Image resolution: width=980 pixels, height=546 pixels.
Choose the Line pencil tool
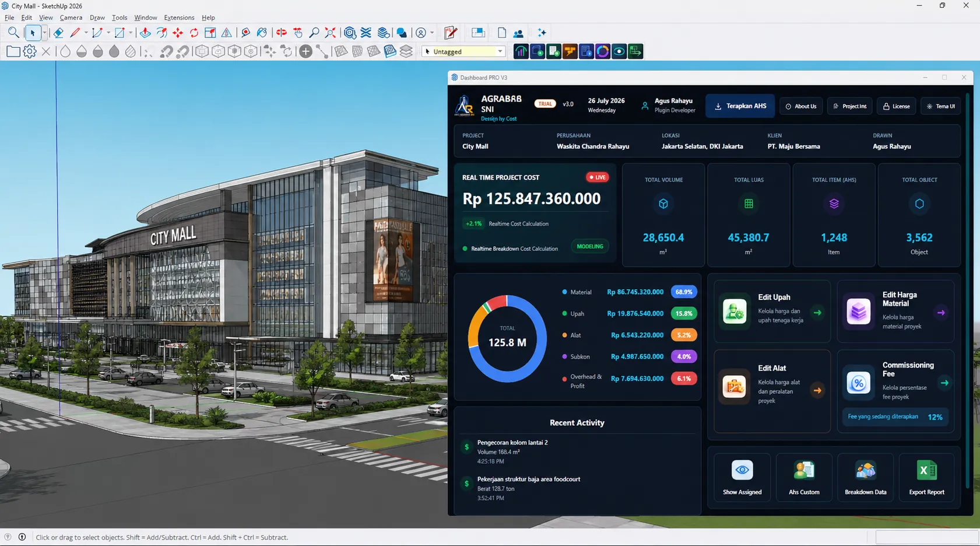[x=75, y=33]
